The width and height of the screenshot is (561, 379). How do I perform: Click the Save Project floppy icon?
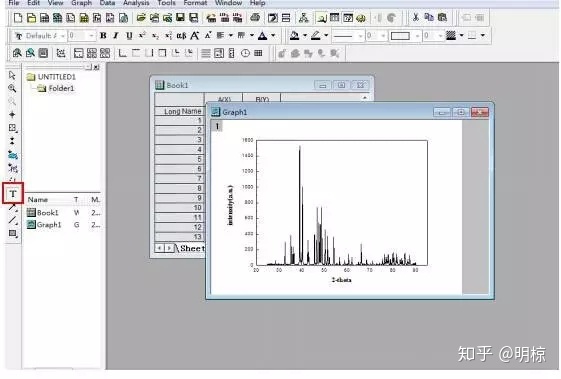pos(181,18)
